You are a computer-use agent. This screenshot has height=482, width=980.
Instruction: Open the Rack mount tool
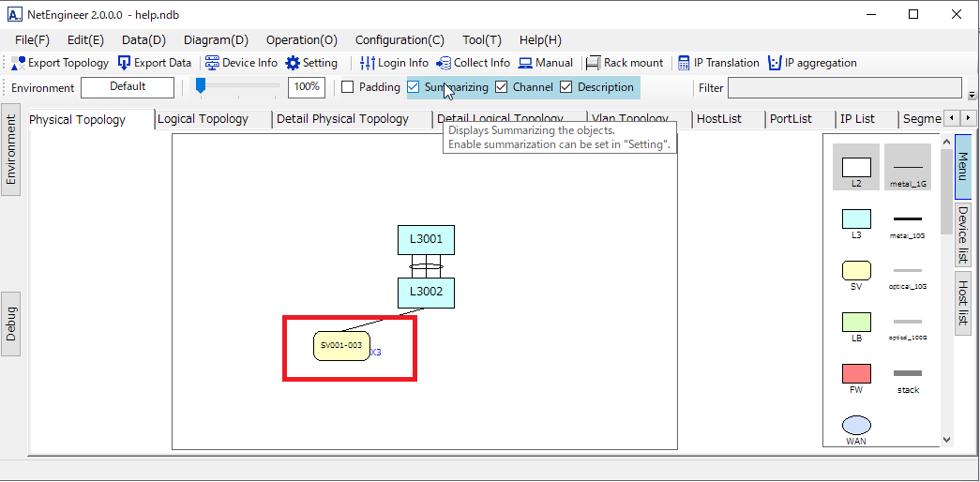594,63
